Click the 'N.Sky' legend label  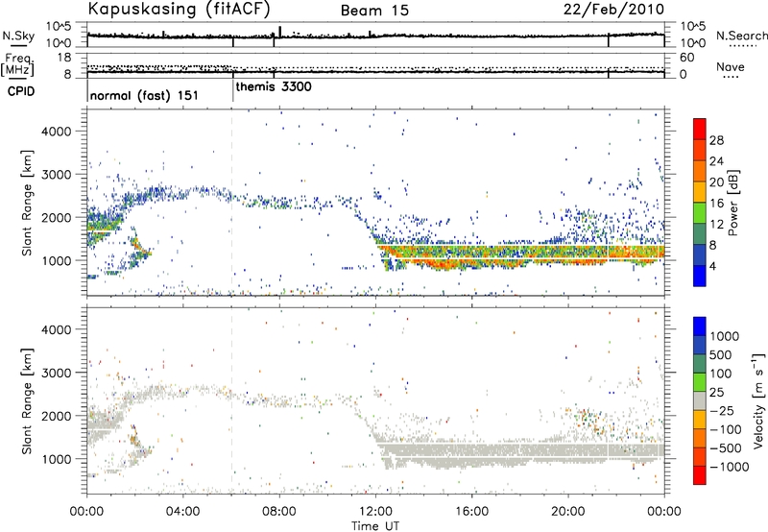tap(18, 36)
